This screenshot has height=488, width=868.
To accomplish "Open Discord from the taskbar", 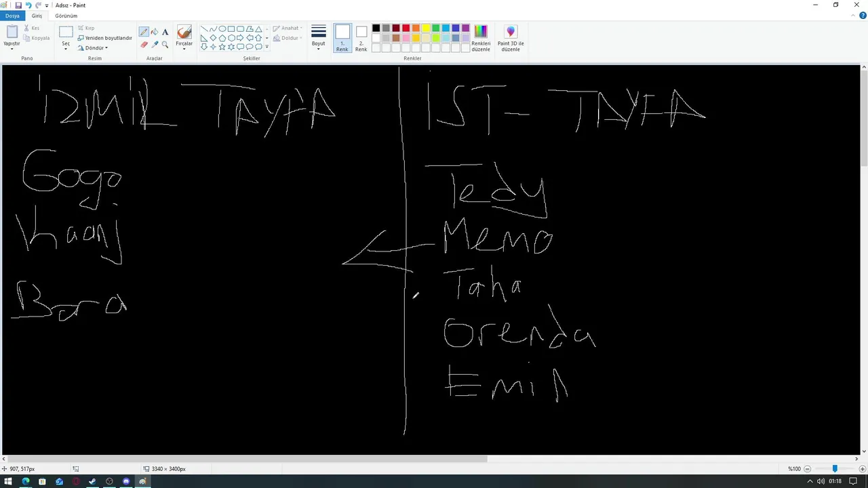I will click(126, 481).
